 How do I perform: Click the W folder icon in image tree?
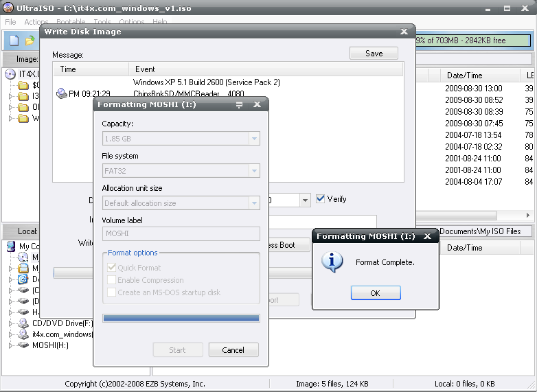(23, 119)
